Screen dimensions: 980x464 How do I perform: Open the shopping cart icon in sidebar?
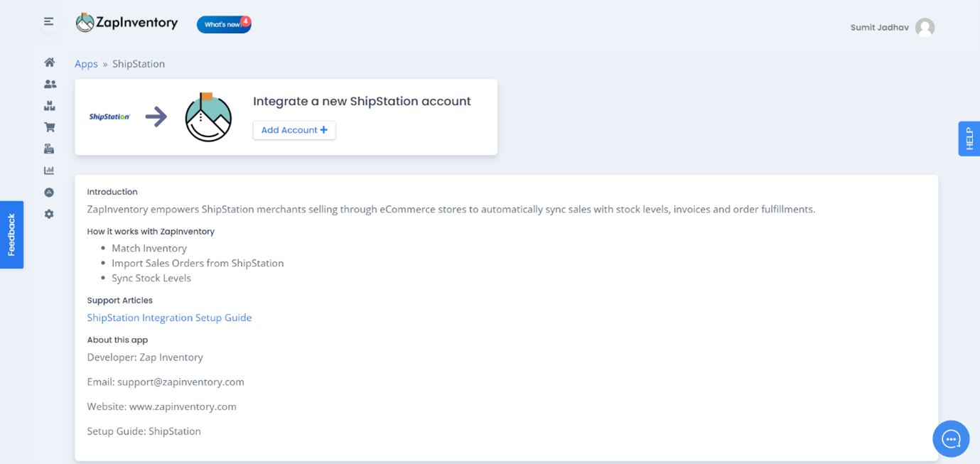click(49, 127)
